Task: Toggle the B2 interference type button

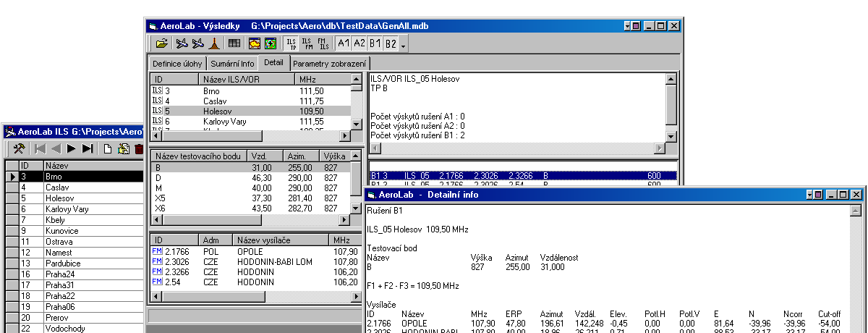Action: 391,43
